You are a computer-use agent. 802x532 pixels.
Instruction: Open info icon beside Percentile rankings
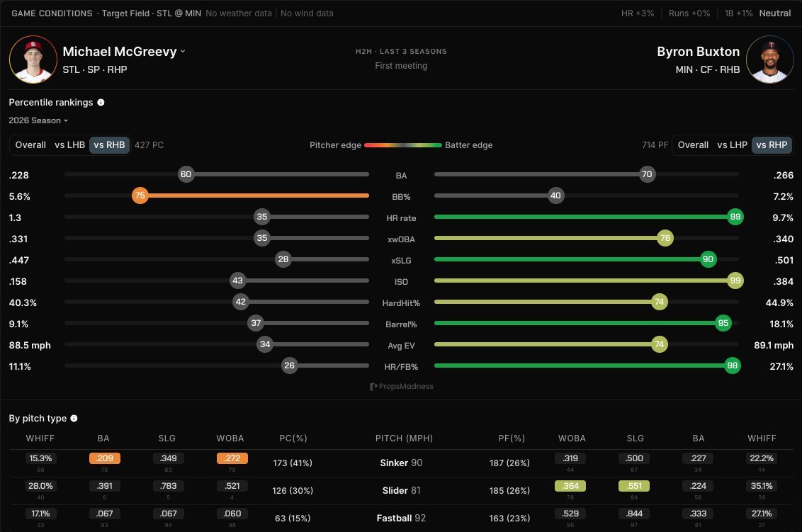[x=101, y=102]
